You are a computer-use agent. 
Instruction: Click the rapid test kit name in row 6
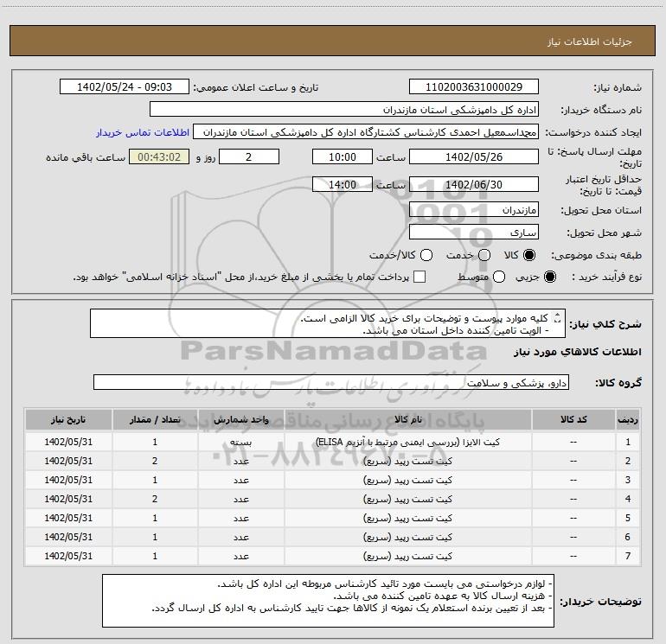[x=407, y=538]
